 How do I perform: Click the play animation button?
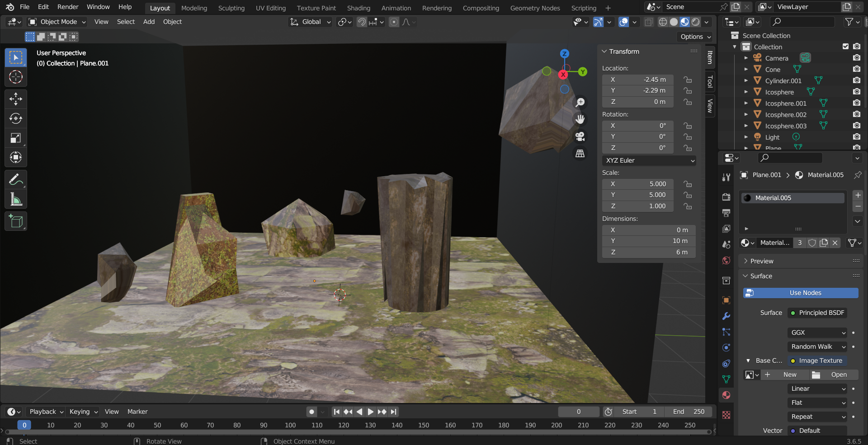click(371, 412)
